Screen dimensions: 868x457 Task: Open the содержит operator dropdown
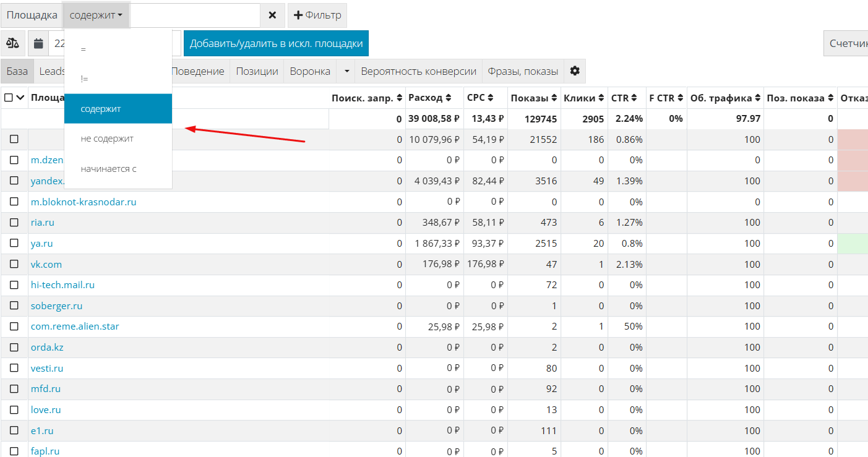[x=96, y=15]
